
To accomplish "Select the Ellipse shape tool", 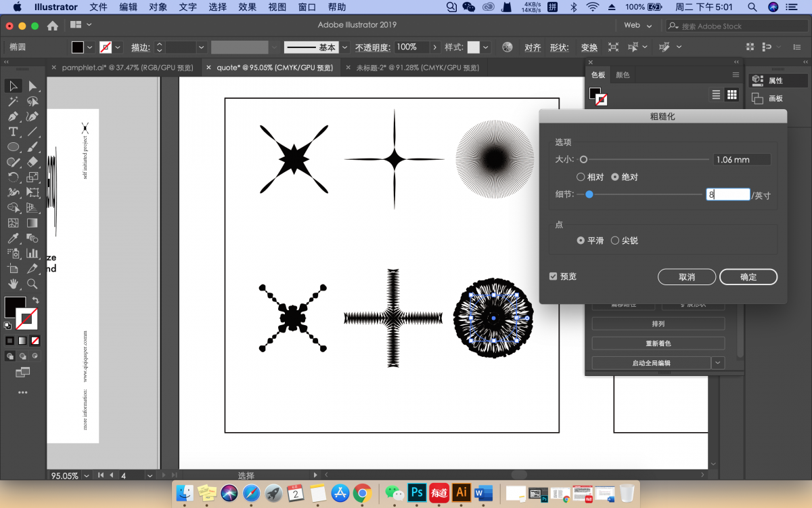I will click(13, 147).
